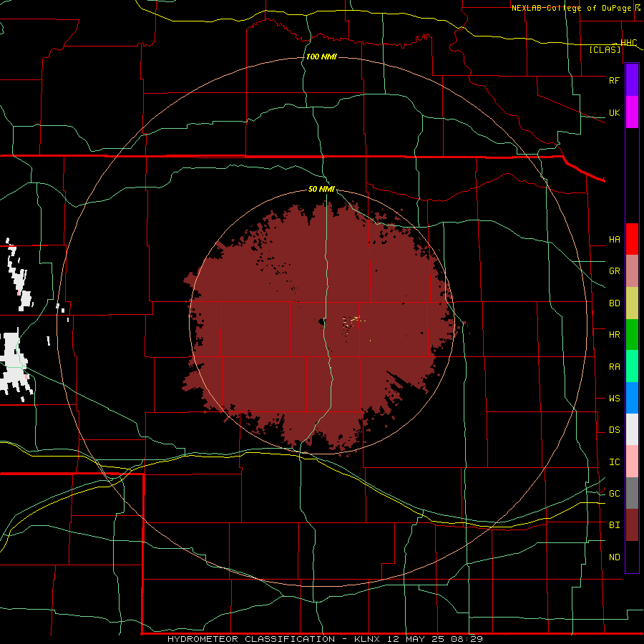644x644 pixels.
Task: Click the 'HA' legend label
Action: click(x=614, y=240)
